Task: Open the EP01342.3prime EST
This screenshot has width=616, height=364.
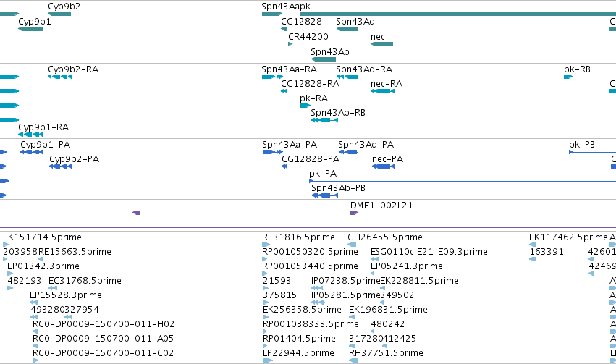Action: click(x=10, y=274)
